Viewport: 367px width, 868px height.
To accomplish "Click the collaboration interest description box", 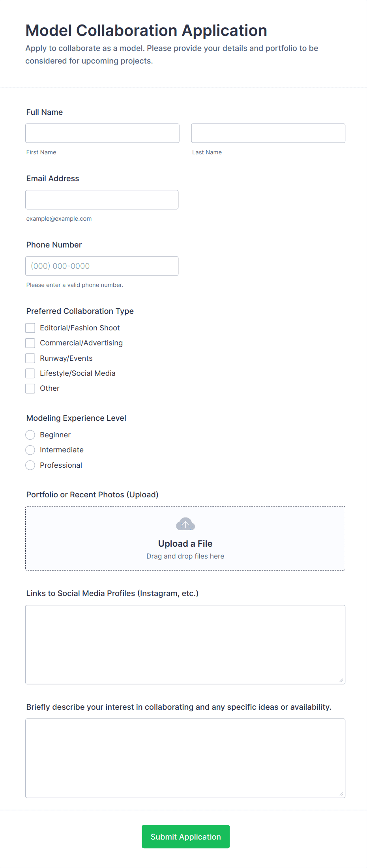I will pos(185,758).
